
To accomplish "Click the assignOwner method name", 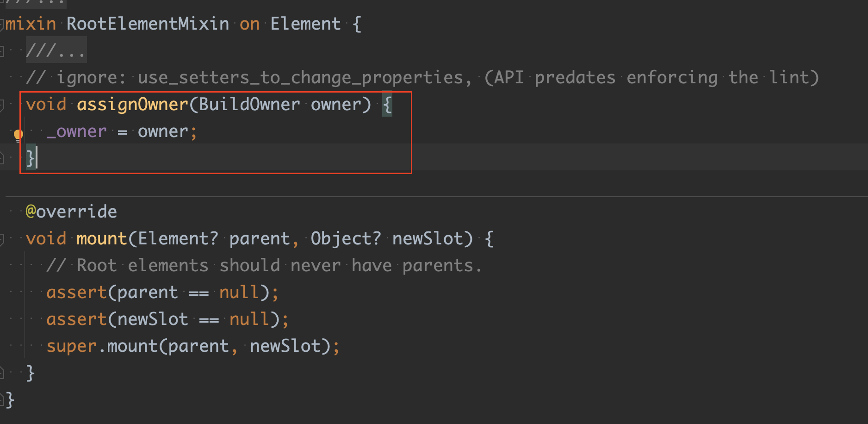I will (x=132, y=105).
